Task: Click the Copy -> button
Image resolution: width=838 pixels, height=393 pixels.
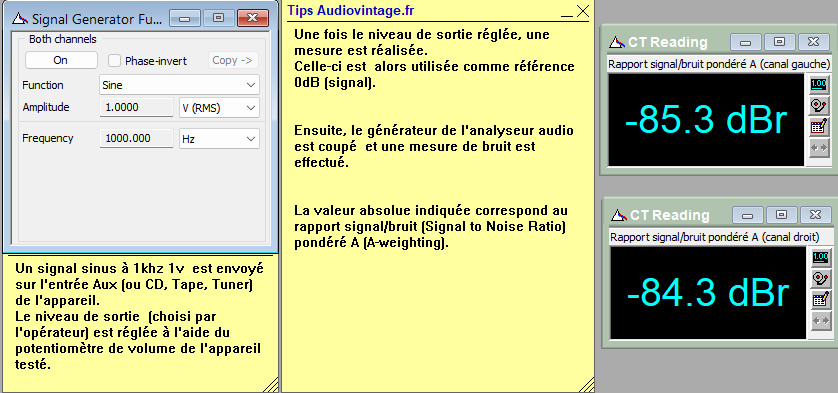Action: pos(232,60)
